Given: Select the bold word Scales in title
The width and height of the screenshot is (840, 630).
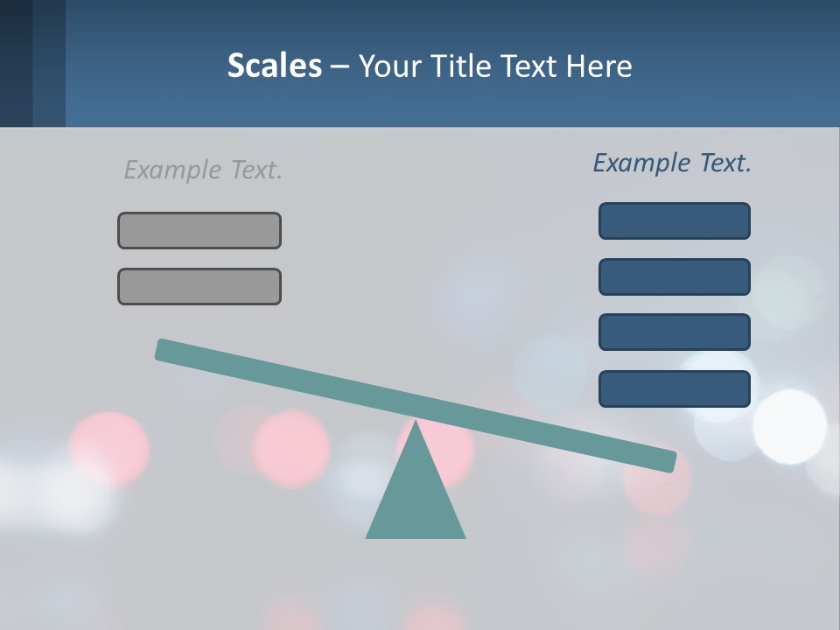Looking at the screenshot, I should [274, 66].
